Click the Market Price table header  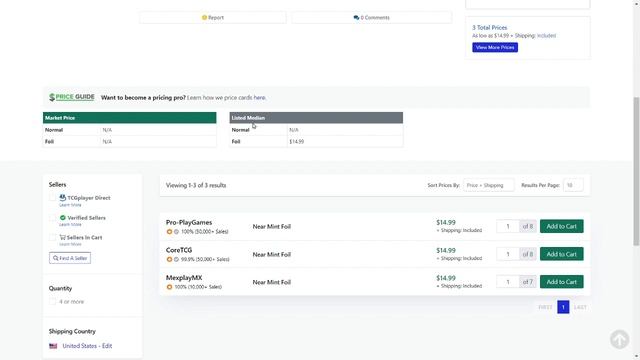coord(129,118)
